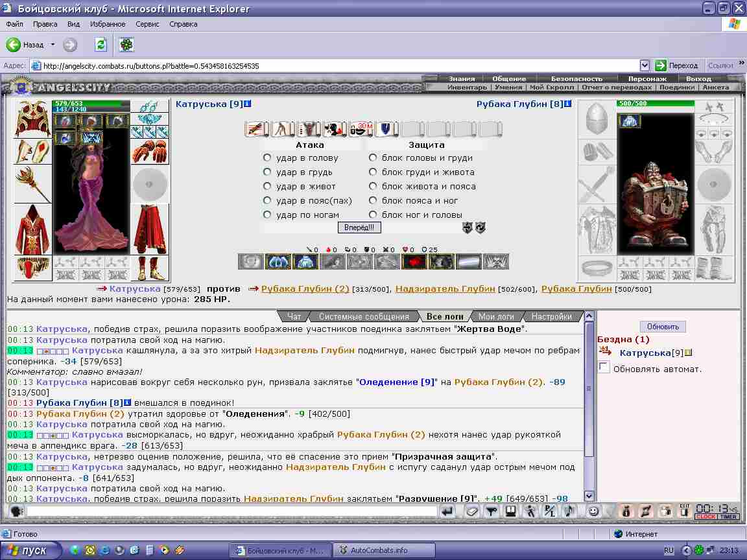Click the Обновить button
This screenshot has width=747, height=560.
[663, 327]
